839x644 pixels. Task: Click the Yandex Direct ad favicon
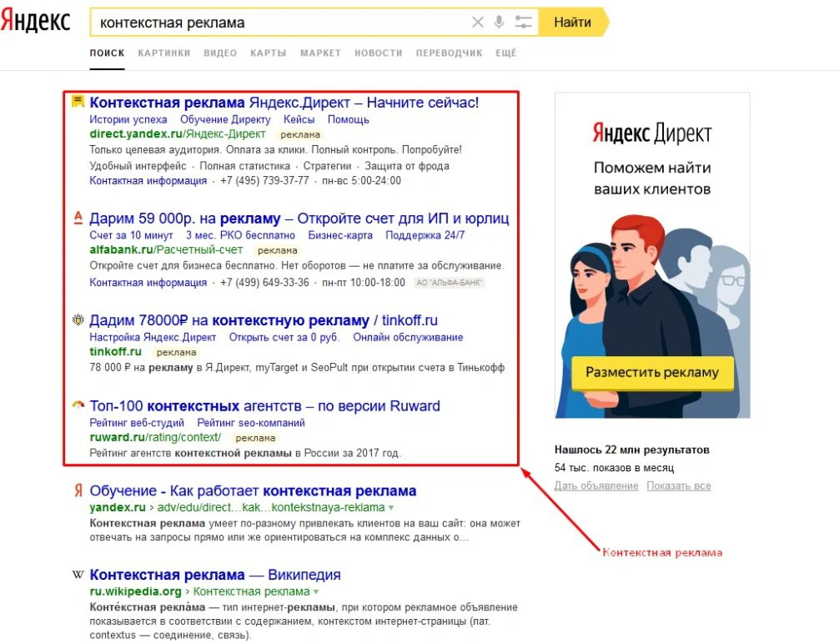click(x=78, y=101)
